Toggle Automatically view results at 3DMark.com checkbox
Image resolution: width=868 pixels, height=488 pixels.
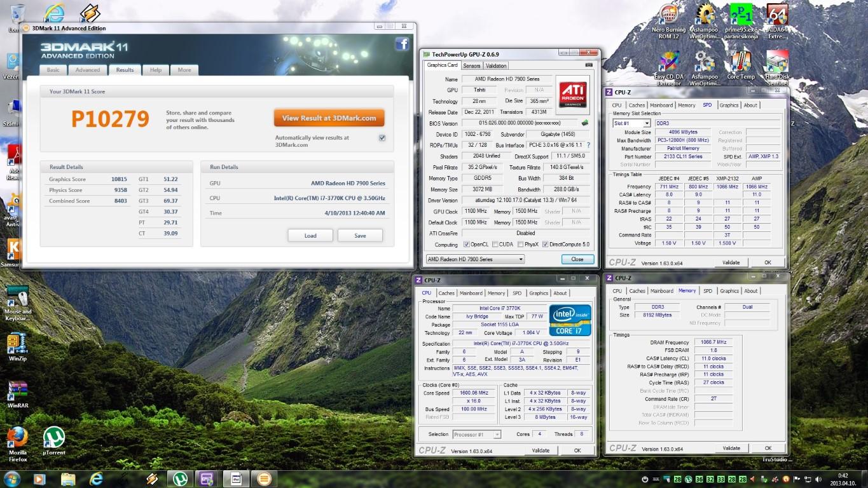click(382, 137)
